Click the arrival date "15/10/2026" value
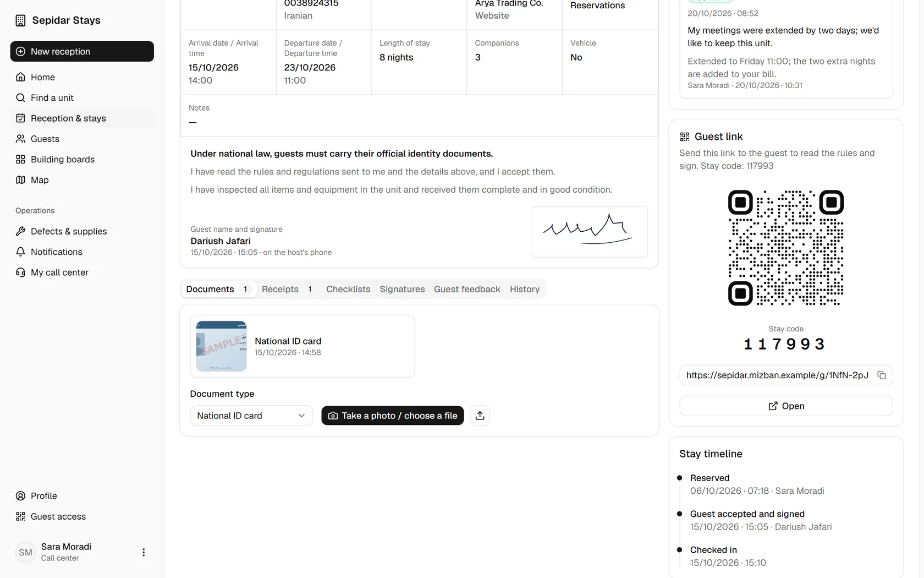The height and width of the screenshot is (578, 924). 213,68
